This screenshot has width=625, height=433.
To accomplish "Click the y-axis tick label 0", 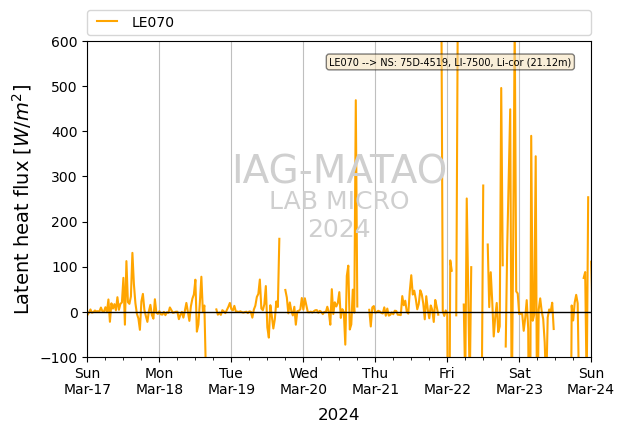I will point(73,313).
